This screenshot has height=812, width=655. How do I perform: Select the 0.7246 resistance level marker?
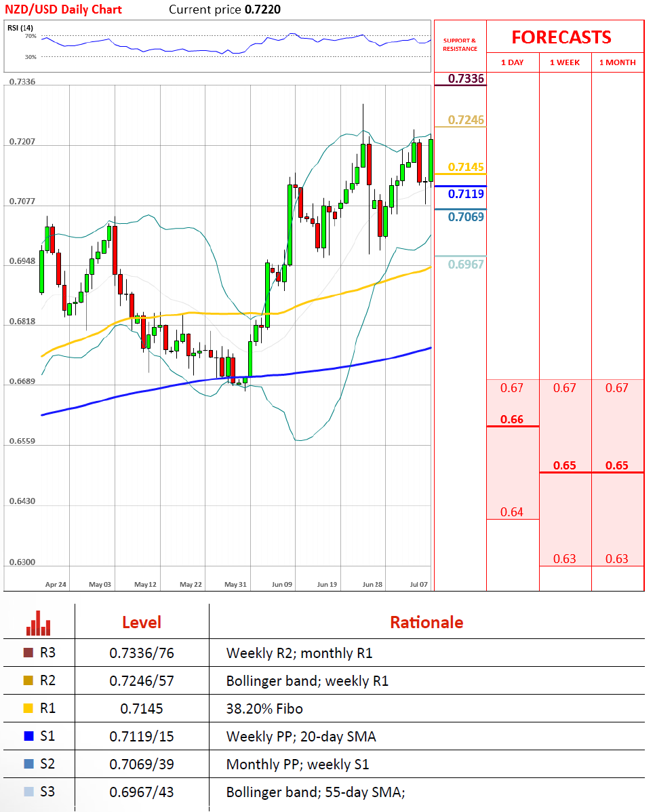pos(467,121)
